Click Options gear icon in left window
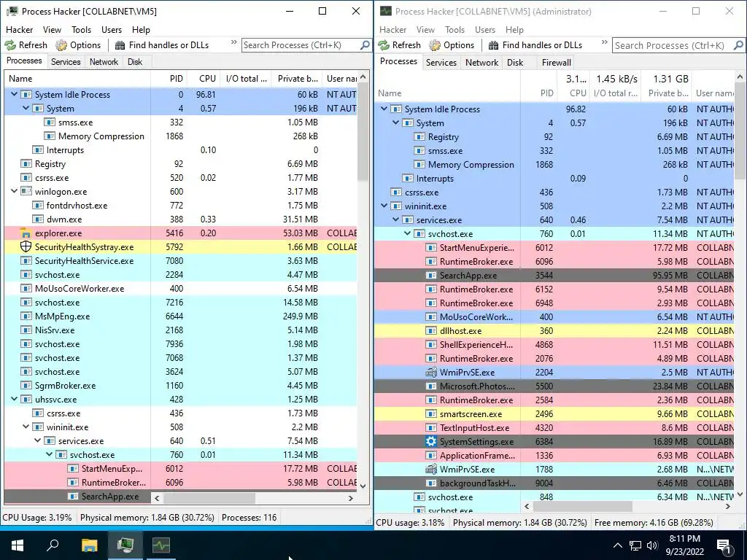Image resolution: width=747 pixels, height=560 pixels. [61, 45]
